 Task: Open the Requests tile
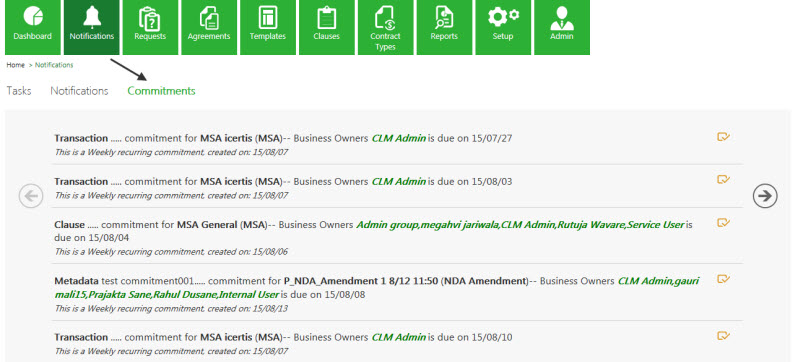150,27
